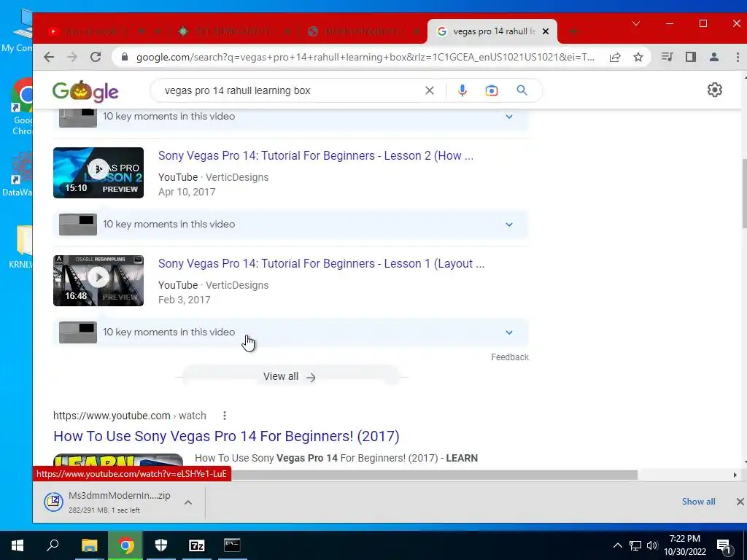Open taskbar search magnifier
The height and width of the screenshot is (560, 747).
click(x=53, y=545)
